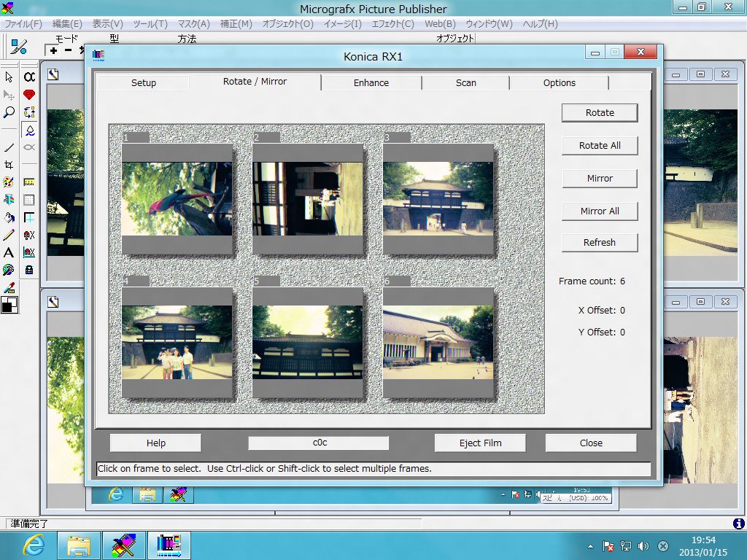Screen dimensions: 747x560
Task: Open the ウィンドウ(W) menu
Action: 489,24
